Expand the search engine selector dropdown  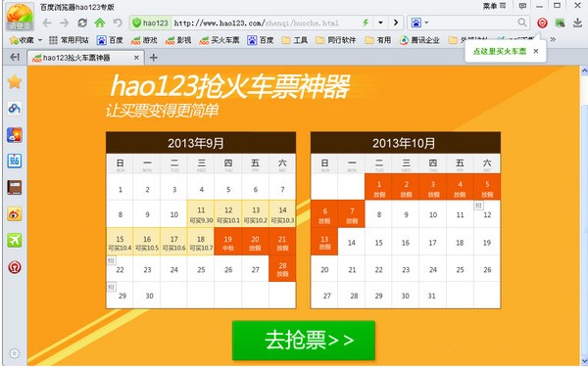426,23
